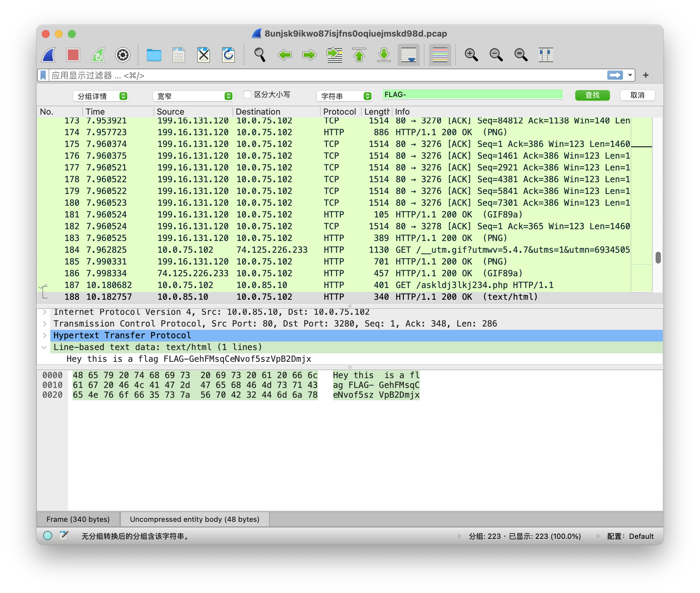Add a filter button with plus icon

click(x=645, y=75)
